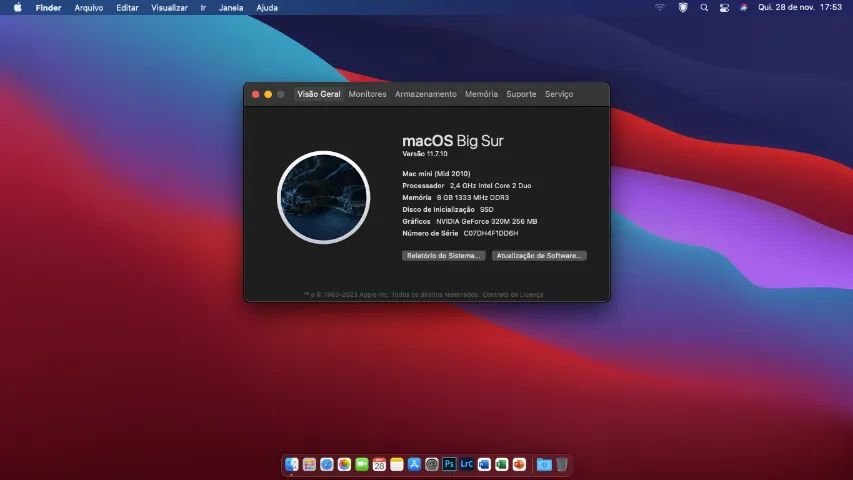853x480 pixels.
Task: Click the NVIDIA GeForce 320M graphics value
Action: pyautogui.click(x=486, y=221)
